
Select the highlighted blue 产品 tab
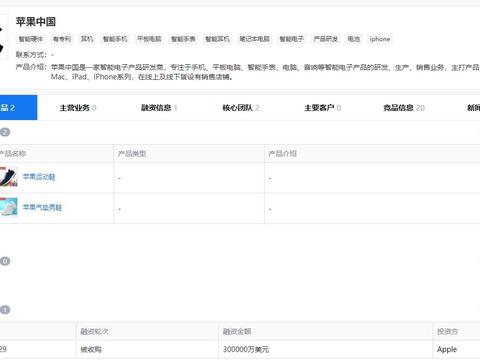pos(18,107)
